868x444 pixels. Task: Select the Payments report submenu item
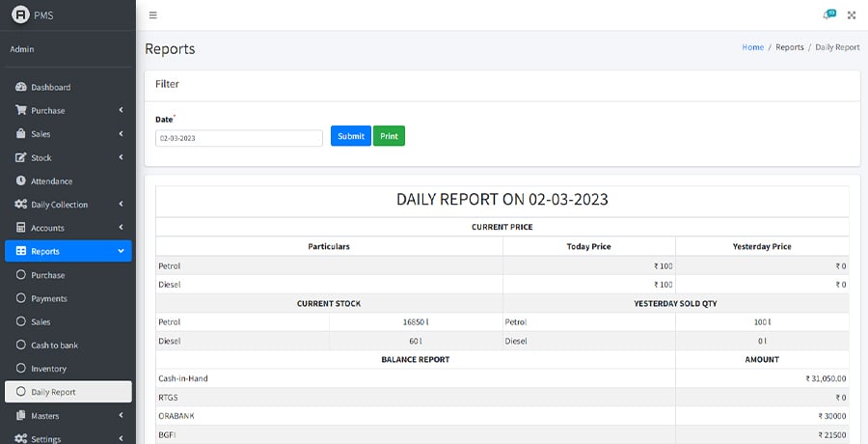[x=48, y=298]
